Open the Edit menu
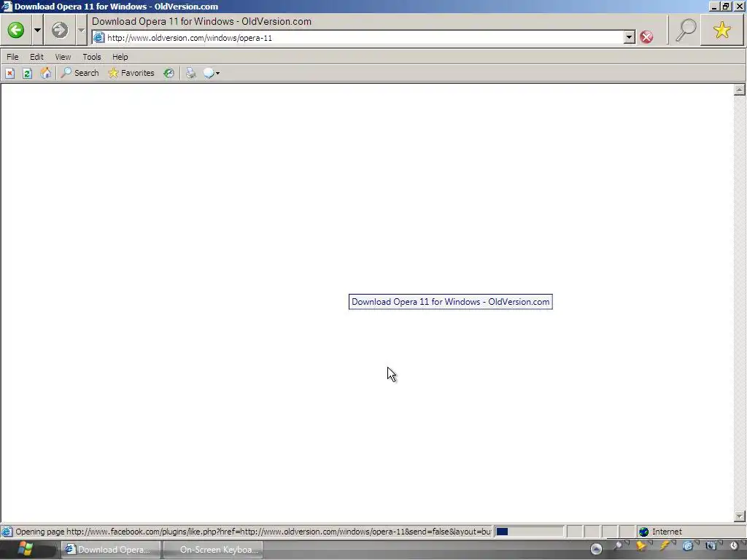 click(x=36, y=57)
